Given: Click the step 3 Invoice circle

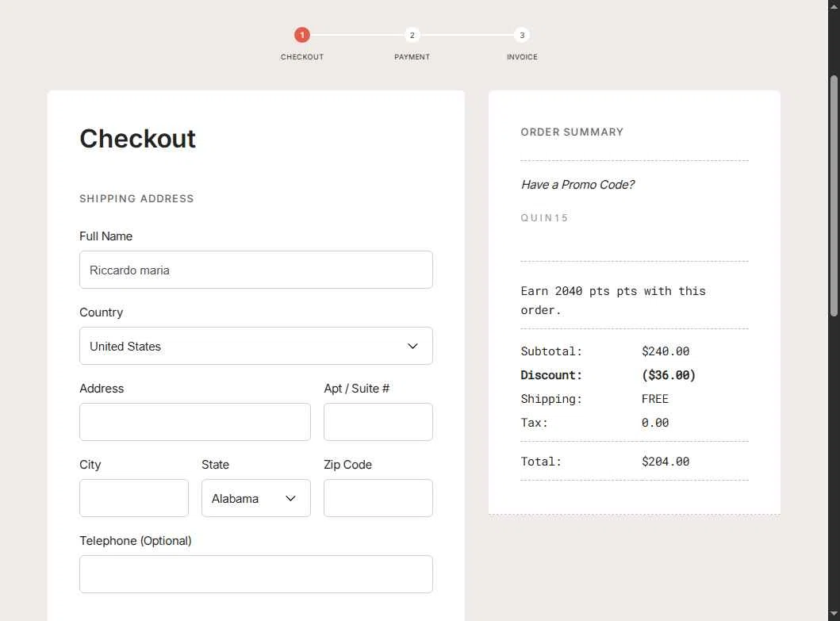Looking at the screenshot, I should (522, 36).
